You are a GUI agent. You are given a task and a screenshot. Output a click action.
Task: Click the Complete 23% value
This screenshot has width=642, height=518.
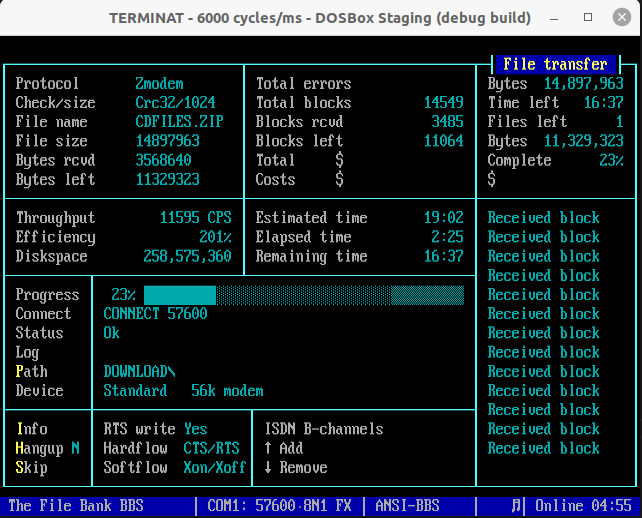click(x=612, y=160)
